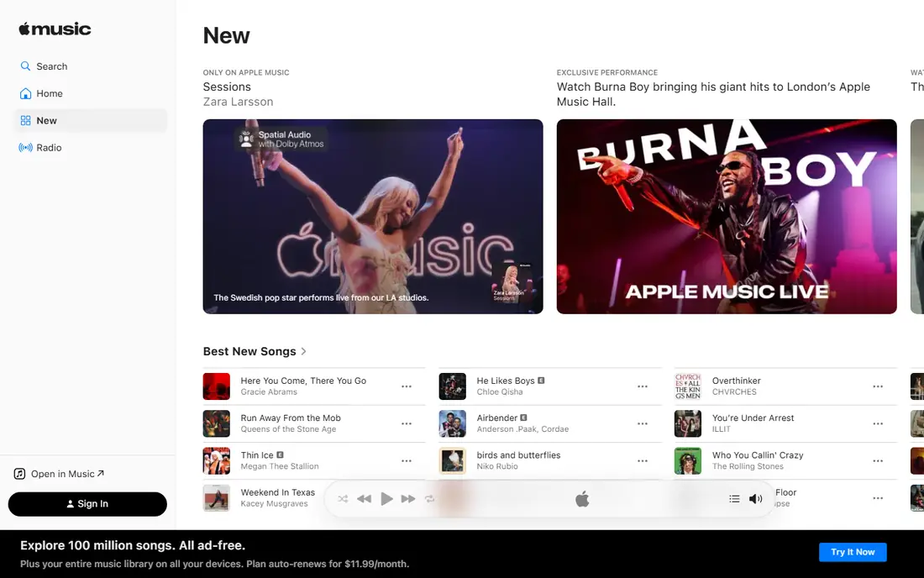This screenshot has height=578, width=924.
Task: Open more options for Airbender
Action: tap(643, 423)
